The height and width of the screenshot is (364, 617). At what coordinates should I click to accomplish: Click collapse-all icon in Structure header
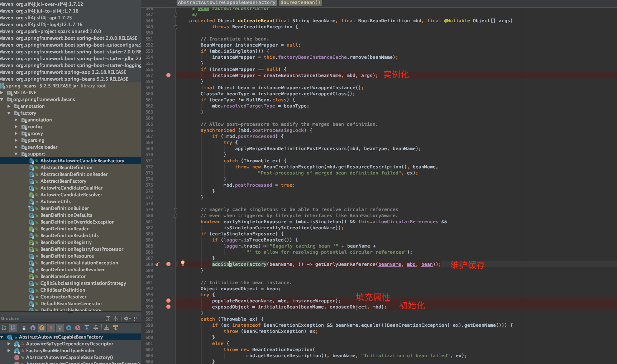115,318
